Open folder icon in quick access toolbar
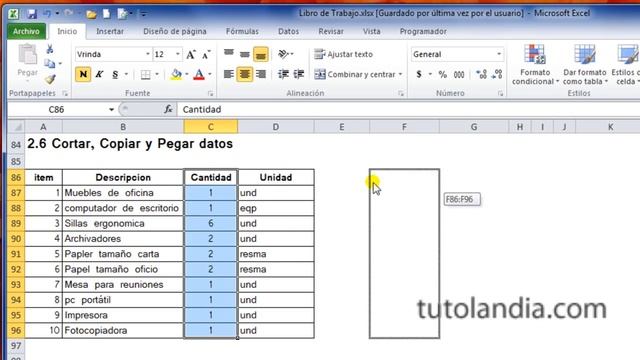The image size is (640, 360). (91, 15)
